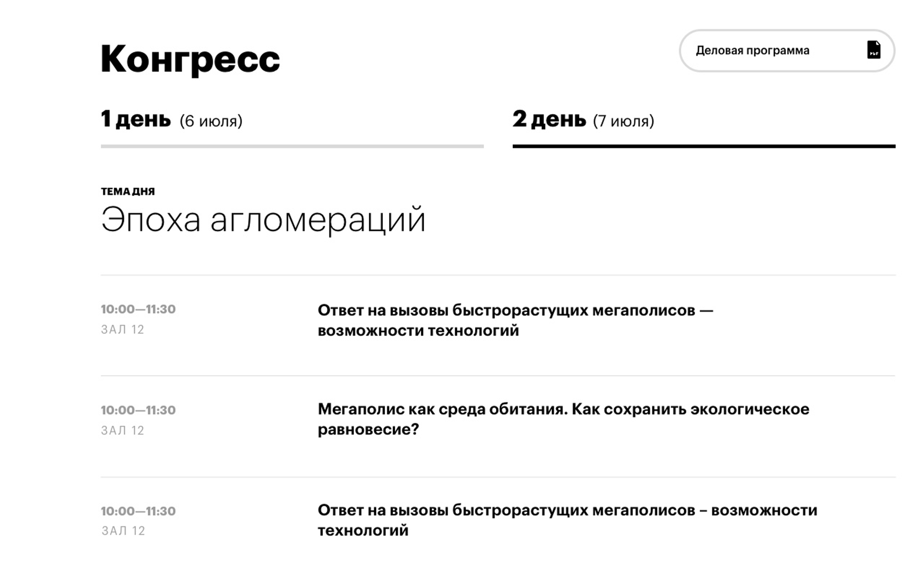
Task: Click the Эпоха агломераций theme title
Action: 263,220
